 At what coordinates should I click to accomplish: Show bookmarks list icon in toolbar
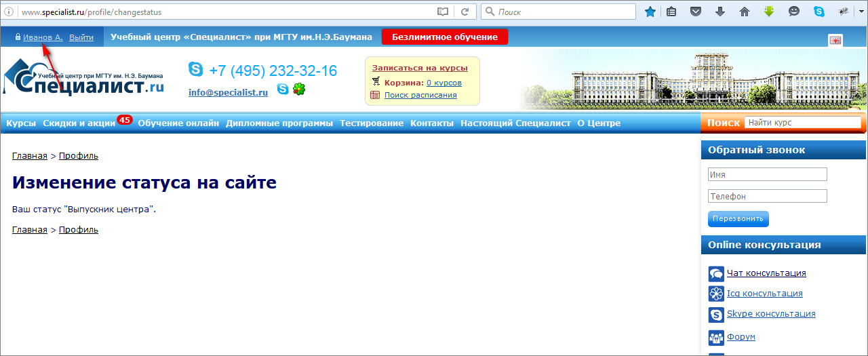pos(671,12)
